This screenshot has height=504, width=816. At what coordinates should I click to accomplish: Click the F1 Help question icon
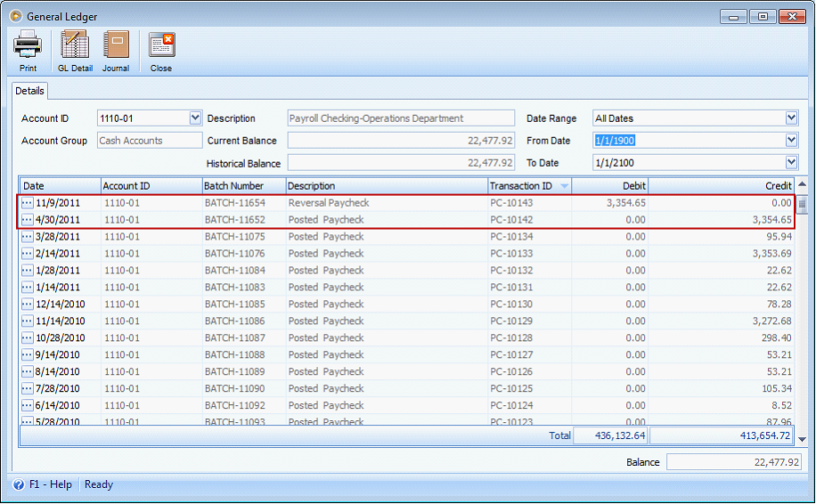click(19, 484)
